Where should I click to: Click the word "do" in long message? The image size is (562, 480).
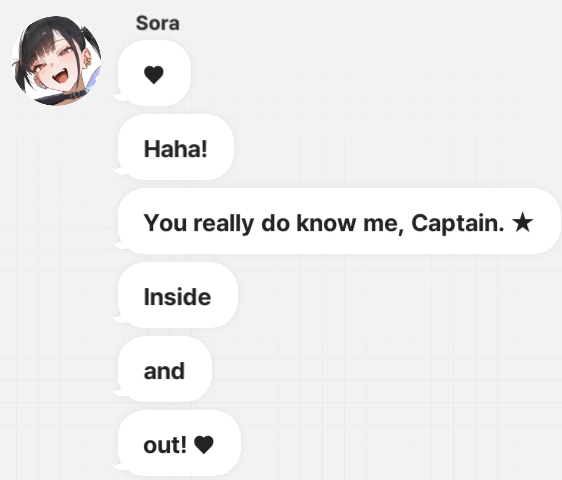click(x=275, y=223)
